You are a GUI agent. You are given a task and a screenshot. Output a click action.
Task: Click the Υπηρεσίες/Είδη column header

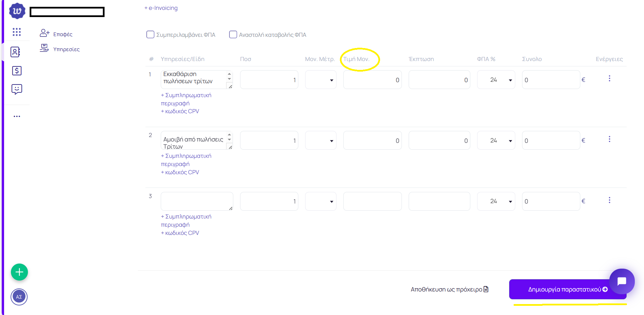point(183,59)
